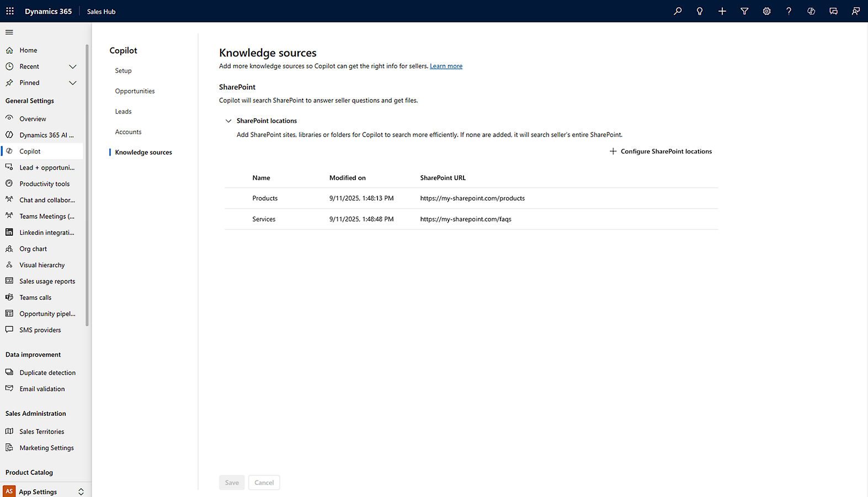Expand the Pinned list chevron

click(x=72, y=83)
